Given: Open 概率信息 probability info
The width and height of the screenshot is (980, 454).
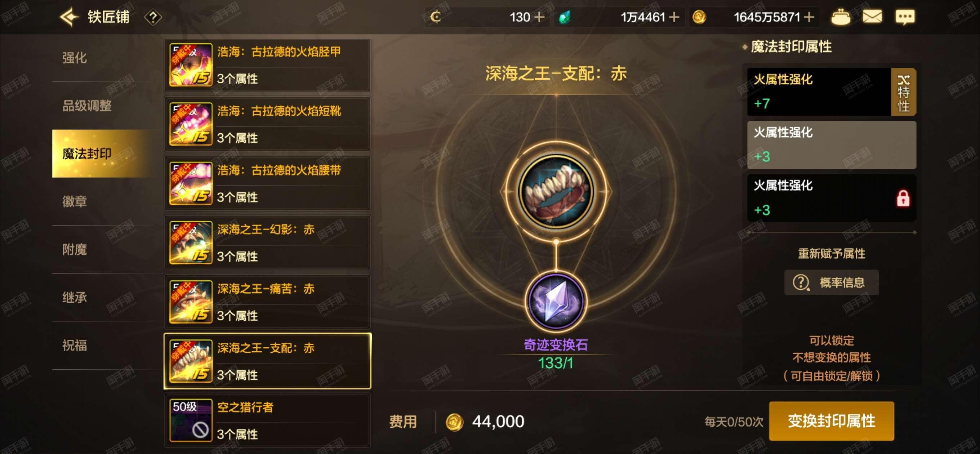Looking at the screenshot, I should [831, 282].
